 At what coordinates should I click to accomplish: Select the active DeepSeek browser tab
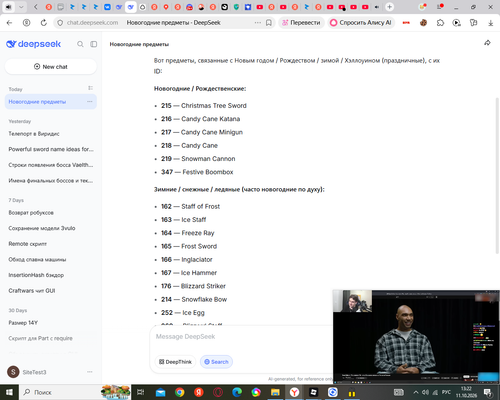click(131, 7)
